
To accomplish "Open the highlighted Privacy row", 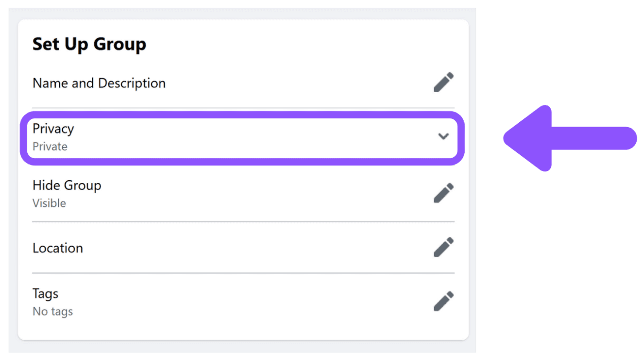I will (242, 138).
